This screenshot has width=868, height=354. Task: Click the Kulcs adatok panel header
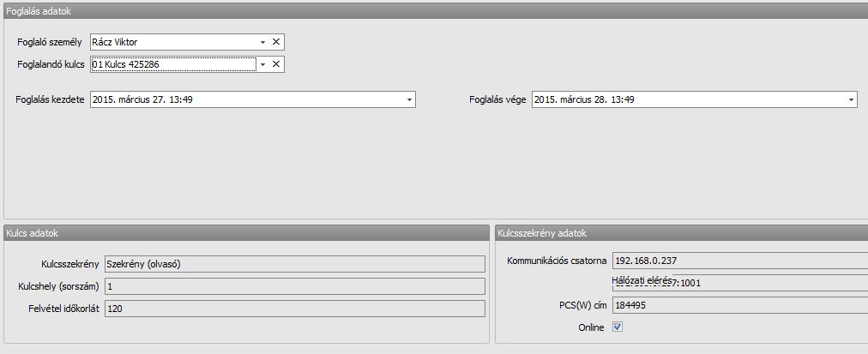246,233
